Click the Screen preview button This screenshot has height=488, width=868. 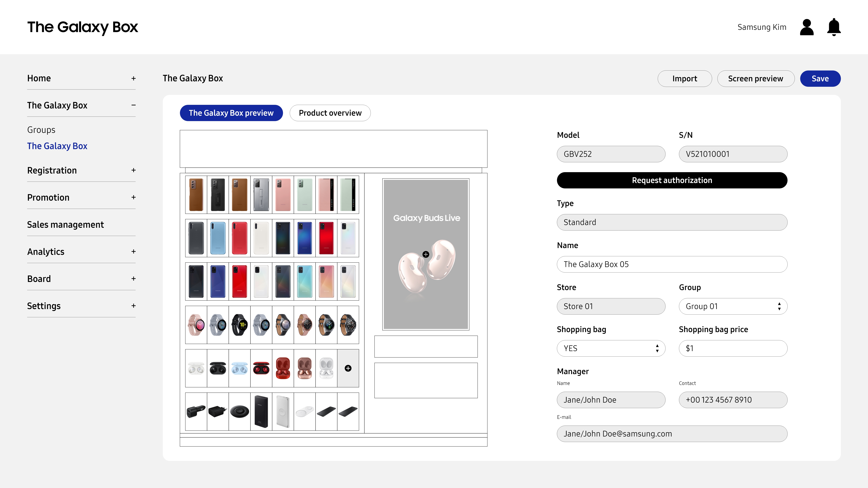click(756, 78)
